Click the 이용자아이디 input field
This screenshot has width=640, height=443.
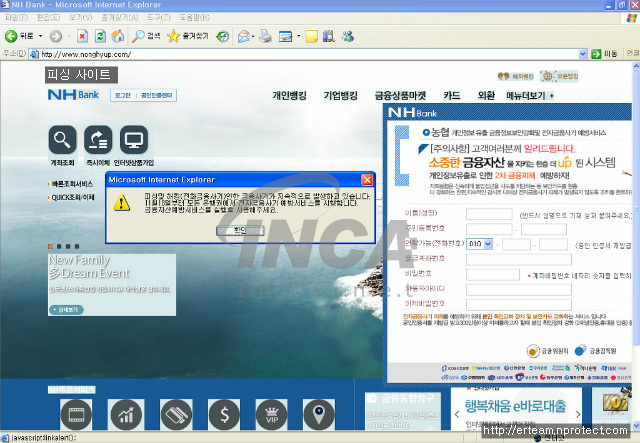[519, 289]
